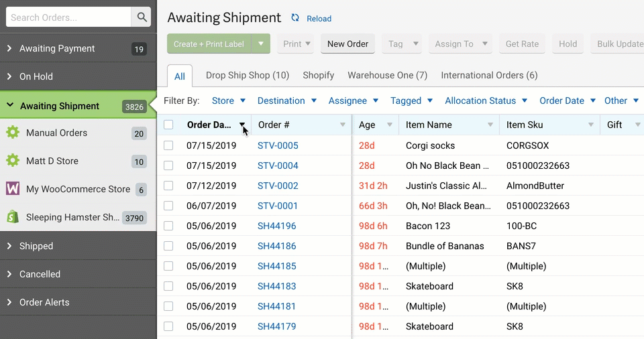Viewport: 644px width, 339px height.
Task: Switch to the Warehouse One tab
Action: [x=387, y=75]
